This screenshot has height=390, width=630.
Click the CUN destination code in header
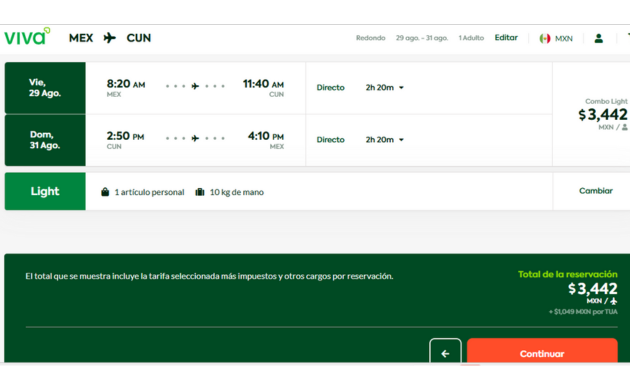(x=139, y=38)
